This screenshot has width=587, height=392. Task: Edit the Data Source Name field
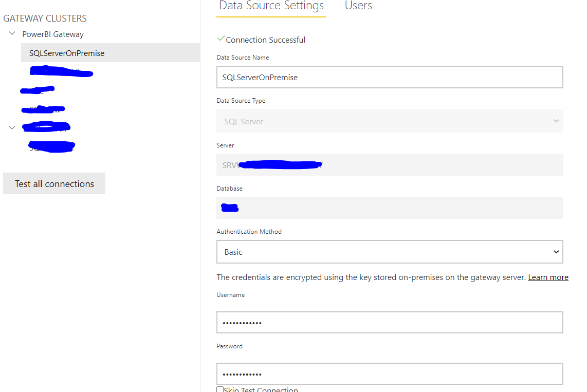pos(390,77)
